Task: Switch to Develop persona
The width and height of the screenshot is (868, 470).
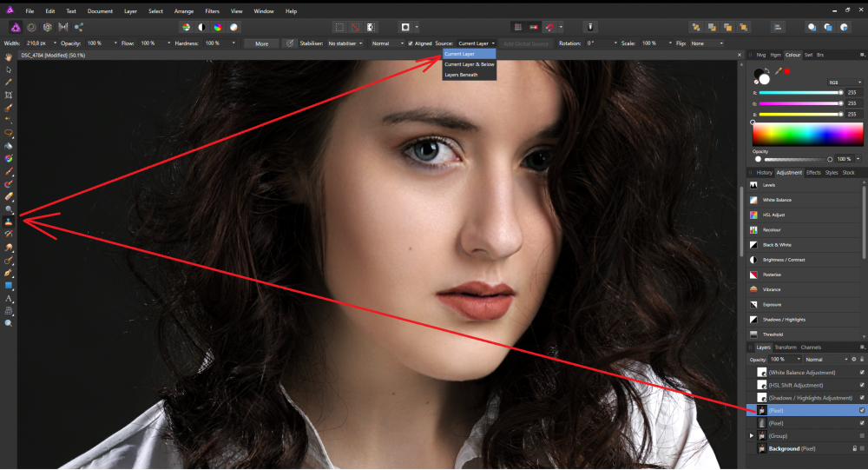Action: (x=48, y=27)
